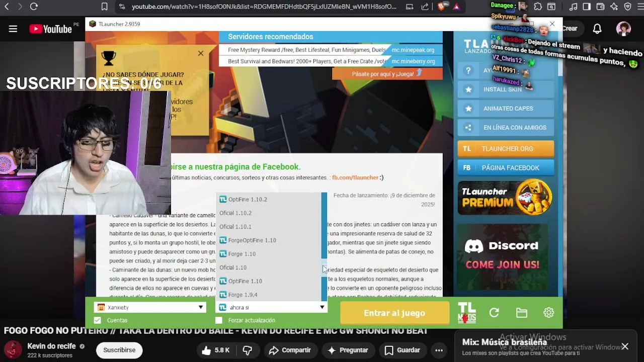
Task: Go to YouTube home via logo
Action: pyautogui.click(x=50, y=29)
